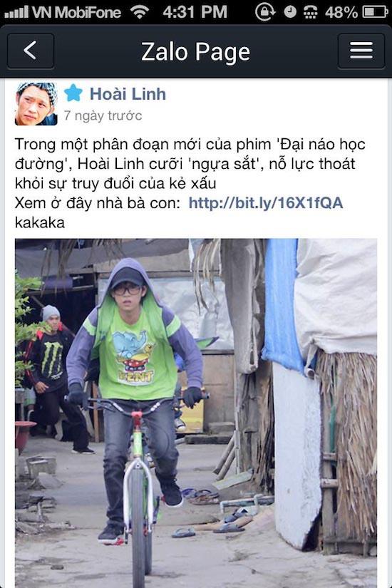Open the Hoài Linh page name
This screenshot has height=588, width=392.
[x=128, y=94]
